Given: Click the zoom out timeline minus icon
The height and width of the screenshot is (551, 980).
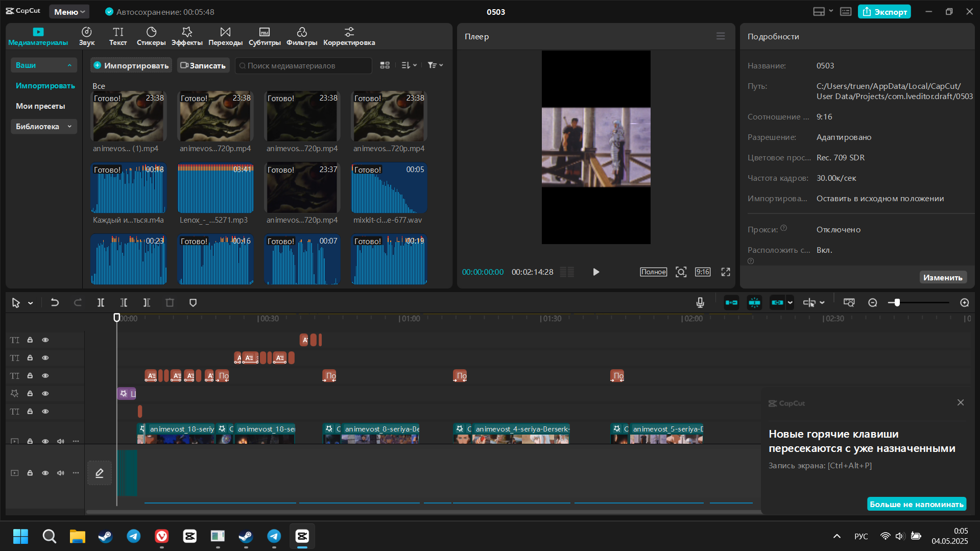Looking at the screenshot, I should pyautogui.click(x=873, y=303).
